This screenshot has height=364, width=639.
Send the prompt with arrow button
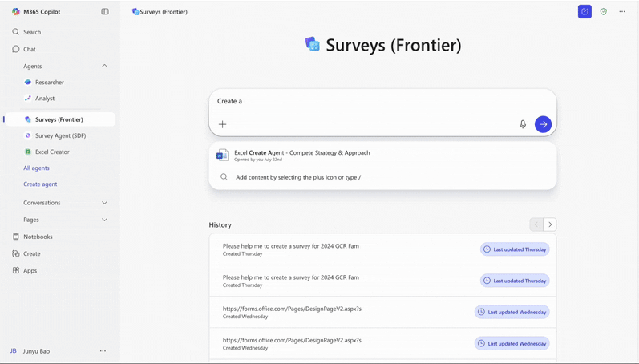click(543, 124)
